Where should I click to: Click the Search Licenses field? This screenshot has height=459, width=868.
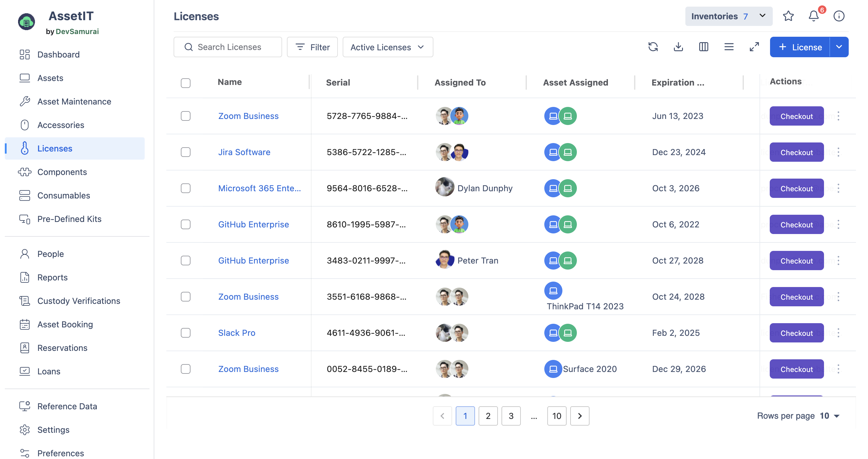[228, 47]
